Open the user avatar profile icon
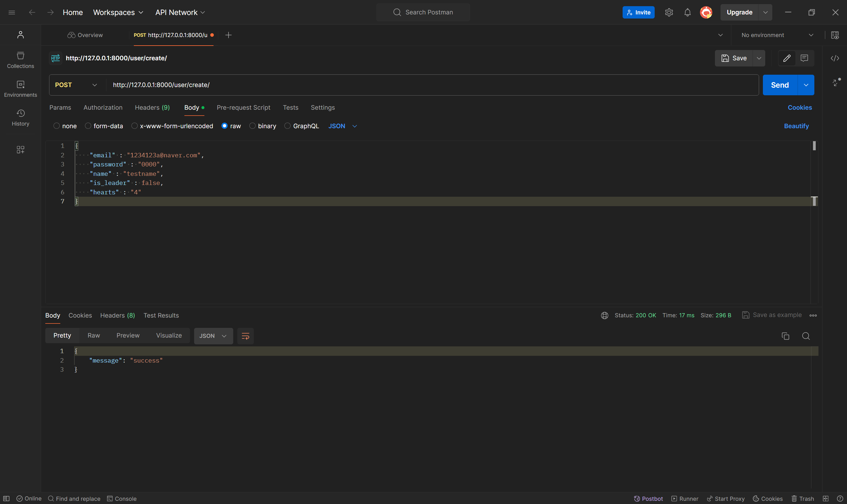The height and width of the screenshot is (504, 847). (706, 13)
